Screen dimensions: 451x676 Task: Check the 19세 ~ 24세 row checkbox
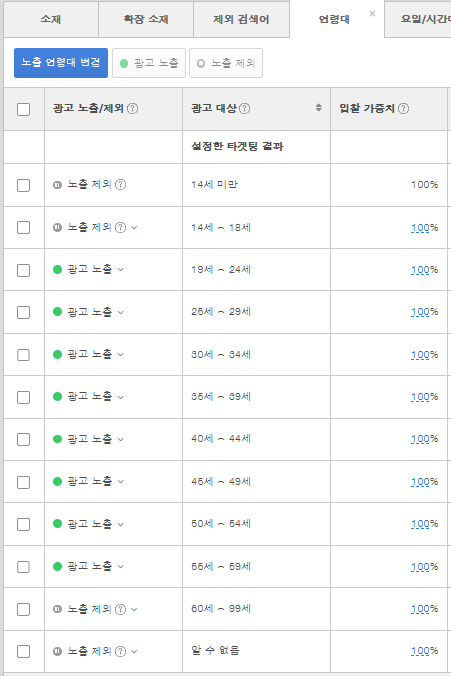23,270
